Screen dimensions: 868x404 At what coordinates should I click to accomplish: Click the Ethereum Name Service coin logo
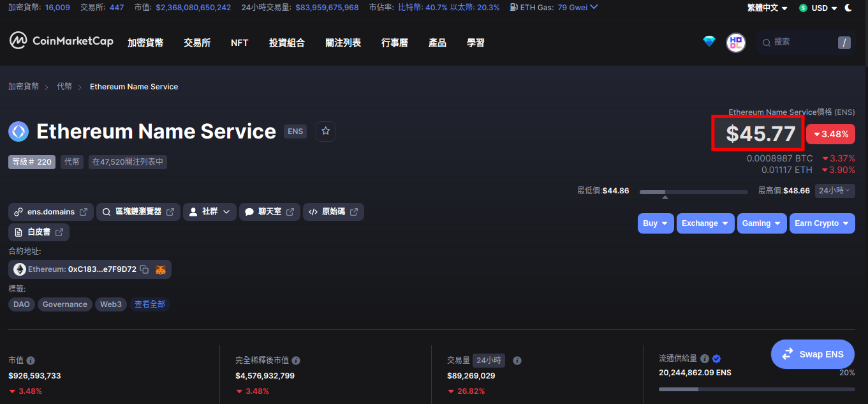[x=18, y=131]
